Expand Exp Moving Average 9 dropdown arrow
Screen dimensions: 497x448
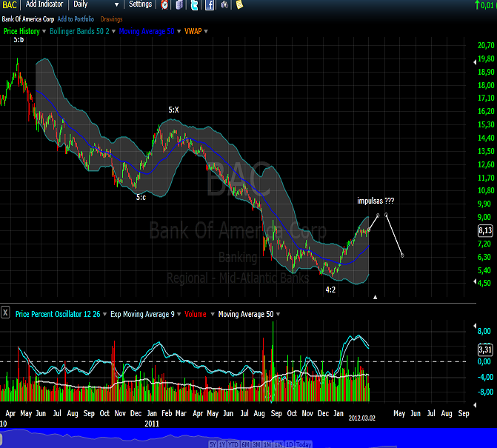tap(179, 314)
